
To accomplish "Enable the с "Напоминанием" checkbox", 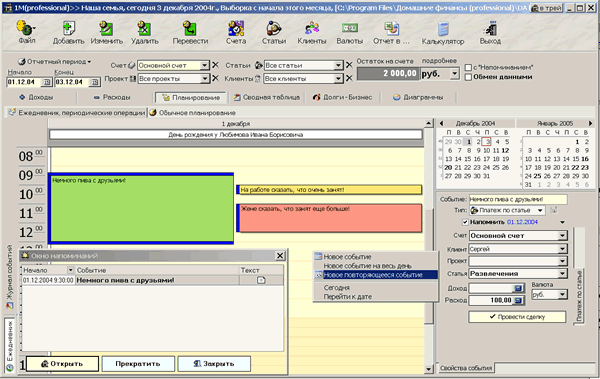I will click(x=468, y=67).
